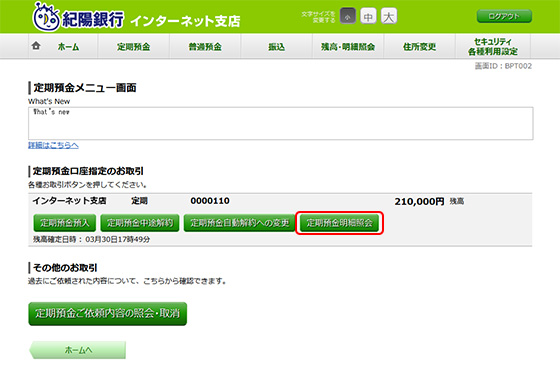560x365 pixels.
Task: Click the home house icon in navigation
Action: coord(36,46)
